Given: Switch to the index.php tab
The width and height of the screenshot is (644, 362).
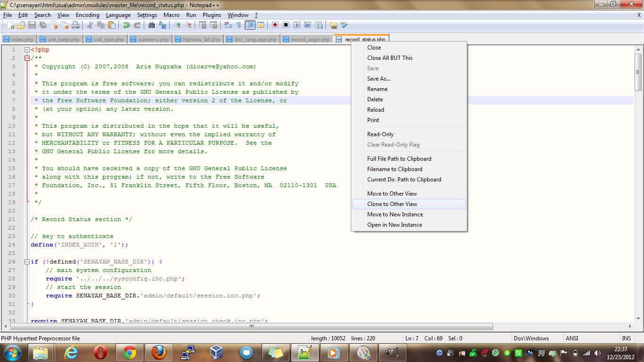Looking at the screenshot, I should pyautogui.click(x=19, y=39).
